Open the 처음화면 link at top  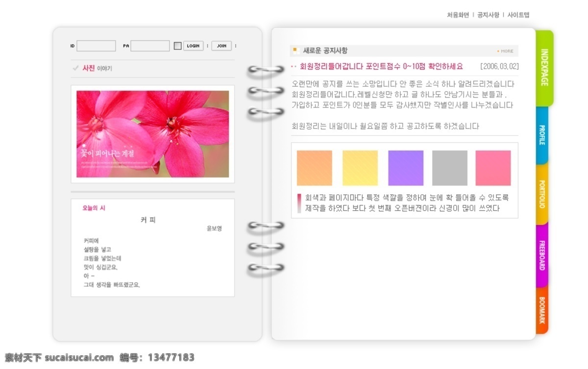(x=458, y=15)
